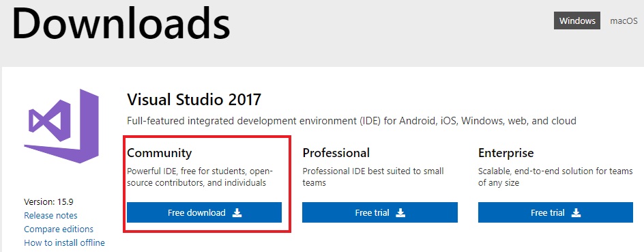This screenshot has height=252, width=644.
Task: Click download arrow icon on Free download
Action: tap(237, 212)
